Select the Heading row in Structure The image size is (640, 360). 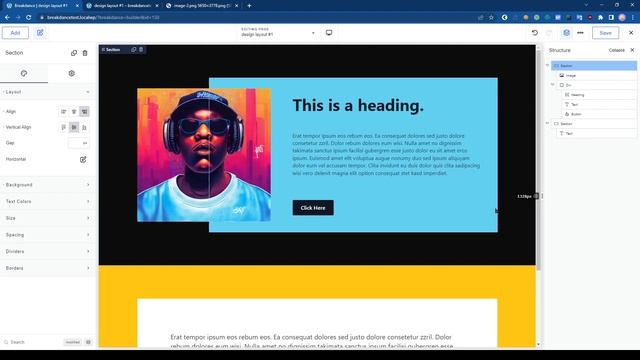(599, 95)
